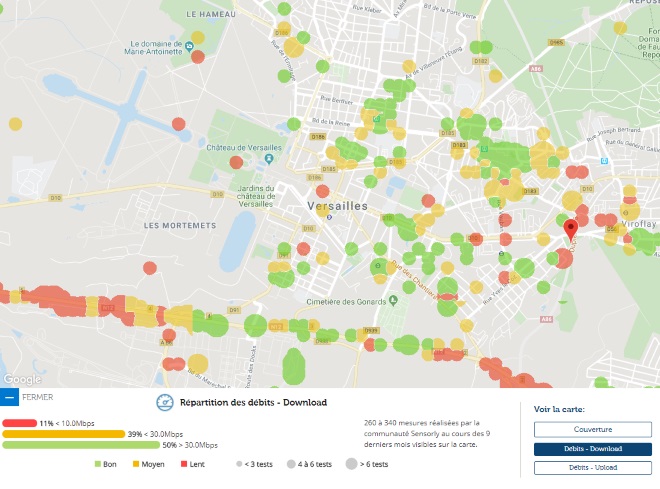Click the '39% < 30.0Mbps' label
The image size is (660, 489).
click(155, 434)
